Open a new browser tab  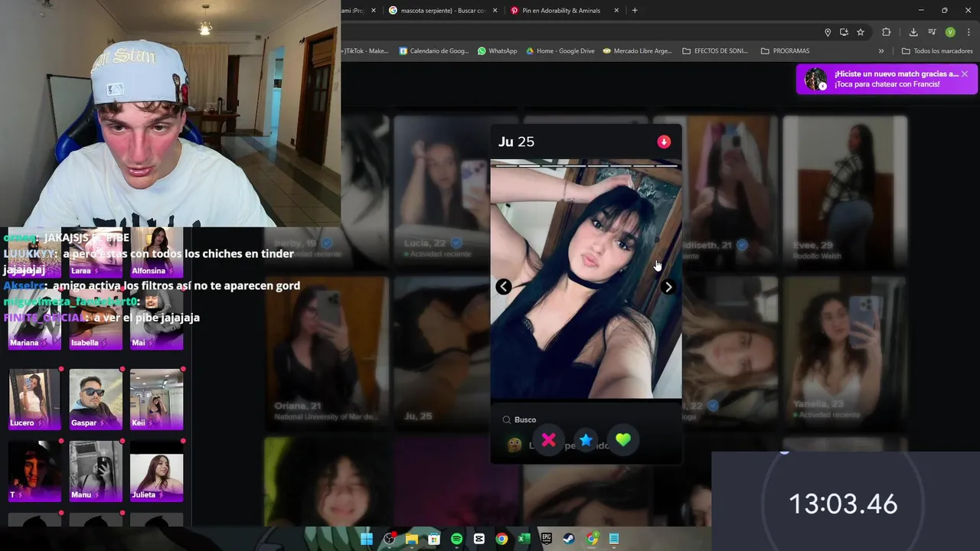(635, 11)
